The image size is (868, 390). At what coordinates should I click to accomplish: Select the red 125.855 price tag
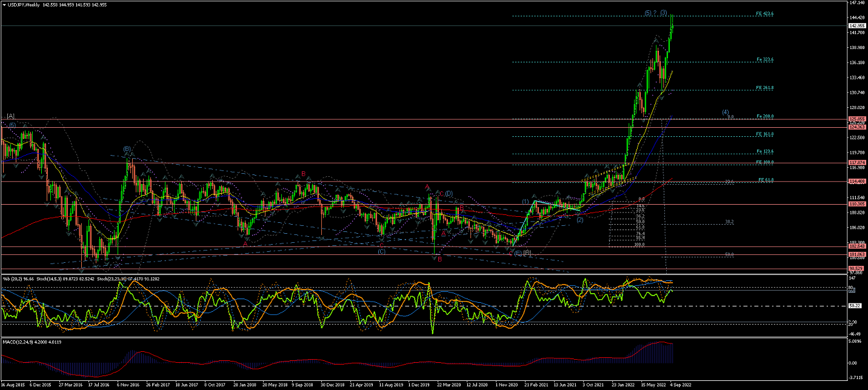tap(855, 119)
